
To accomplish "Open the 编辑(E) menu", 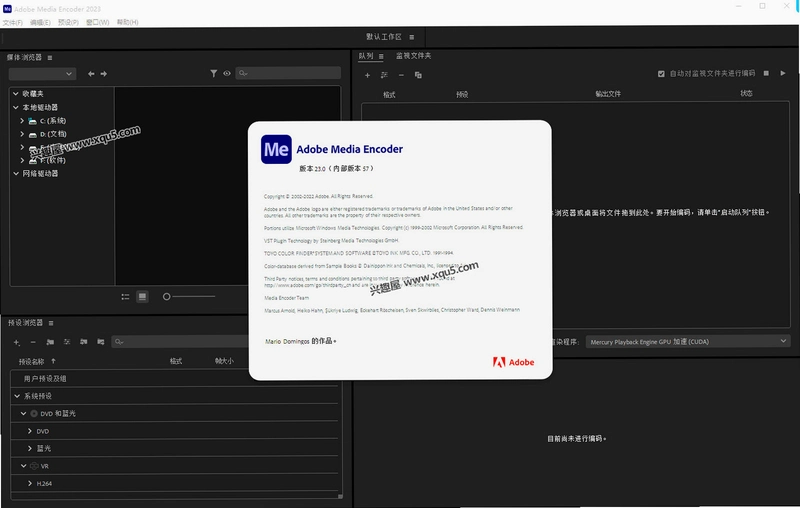I will coord(40,22).
